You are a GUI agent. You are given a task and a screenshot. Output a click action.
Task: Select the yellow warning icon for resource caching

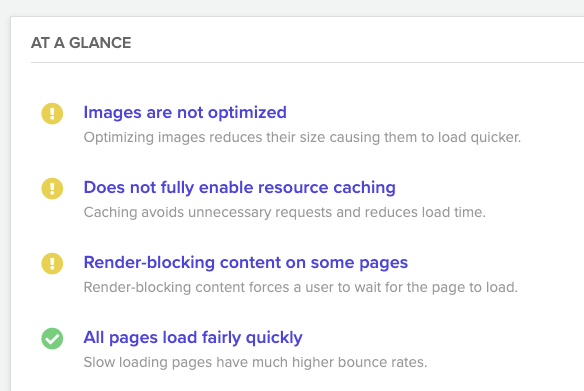click(x=52, y=188)
